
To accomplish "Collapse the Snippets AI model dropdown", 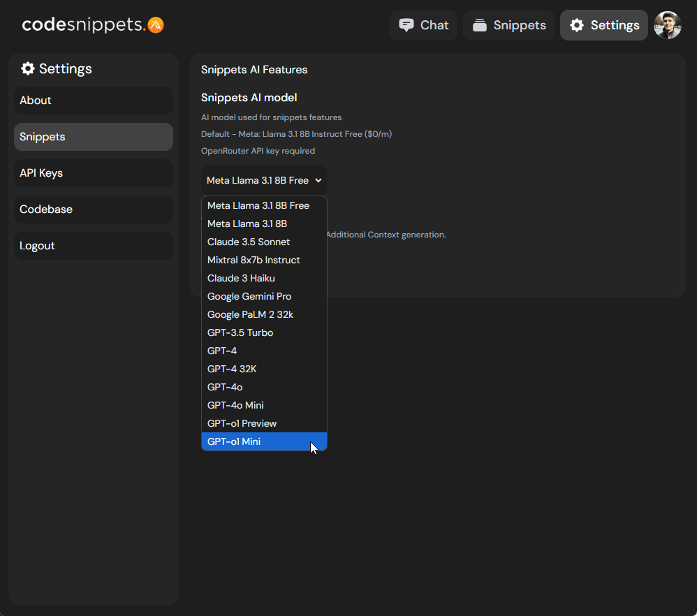I will point(264,180).
